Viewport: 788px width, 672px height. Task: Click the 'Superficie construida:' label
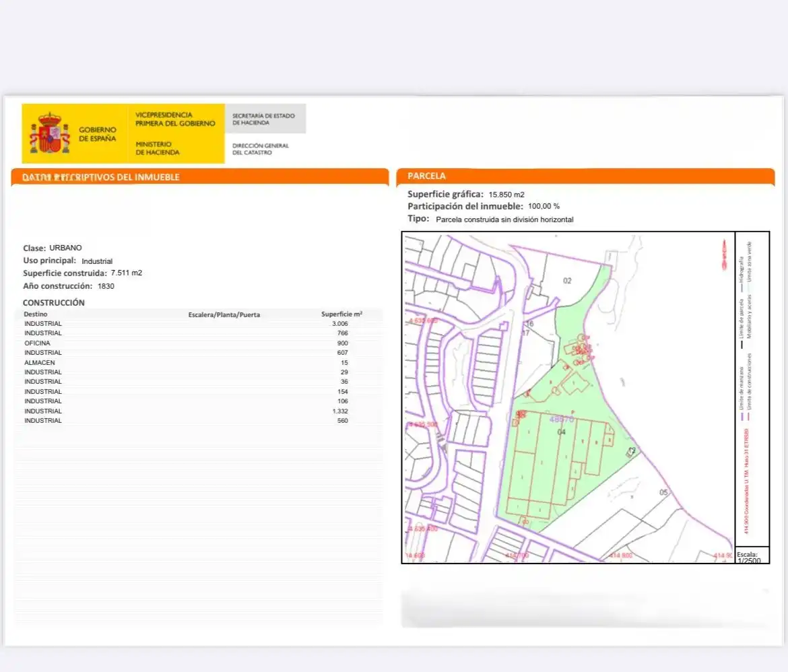pyautogui.click(x=65, y=273)
